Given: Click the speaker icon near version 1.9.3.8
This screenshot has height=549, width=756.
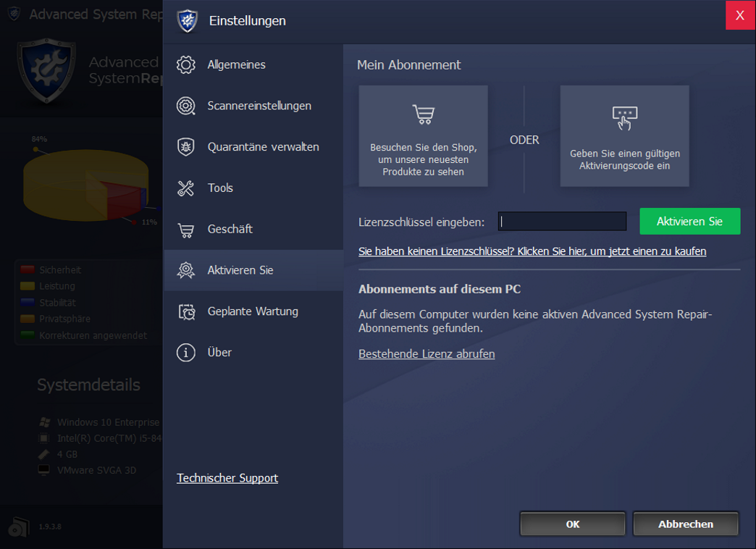Looking at the screenshot, I should 19,527.
